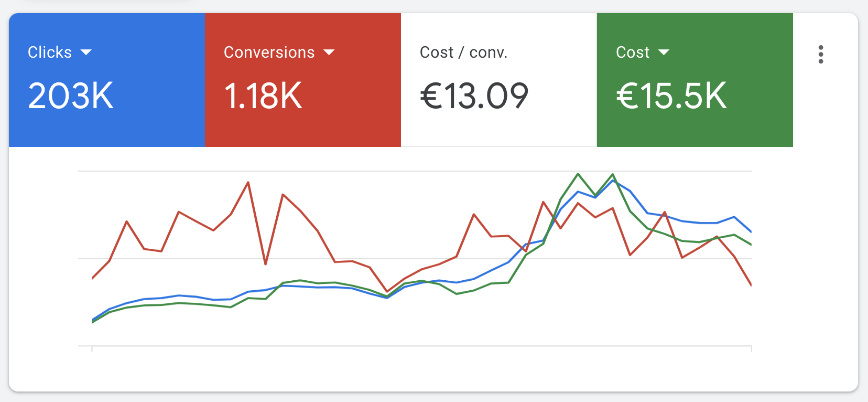
Task: Click the 1.18K conversions value
Action: 262,96
